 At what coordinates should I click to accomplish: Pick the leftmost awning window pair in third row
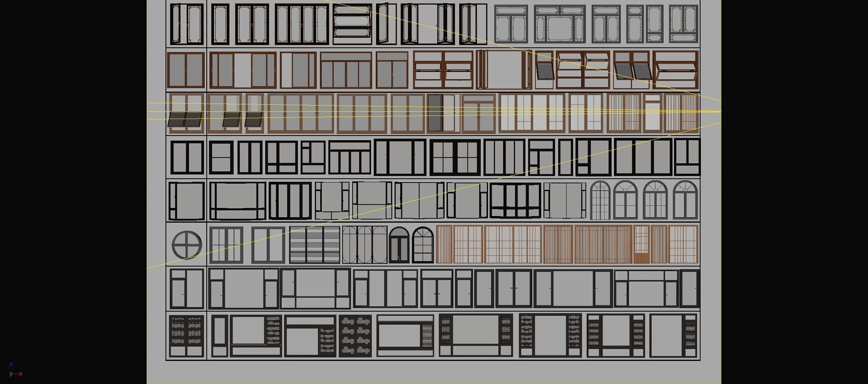click(186, 113)
